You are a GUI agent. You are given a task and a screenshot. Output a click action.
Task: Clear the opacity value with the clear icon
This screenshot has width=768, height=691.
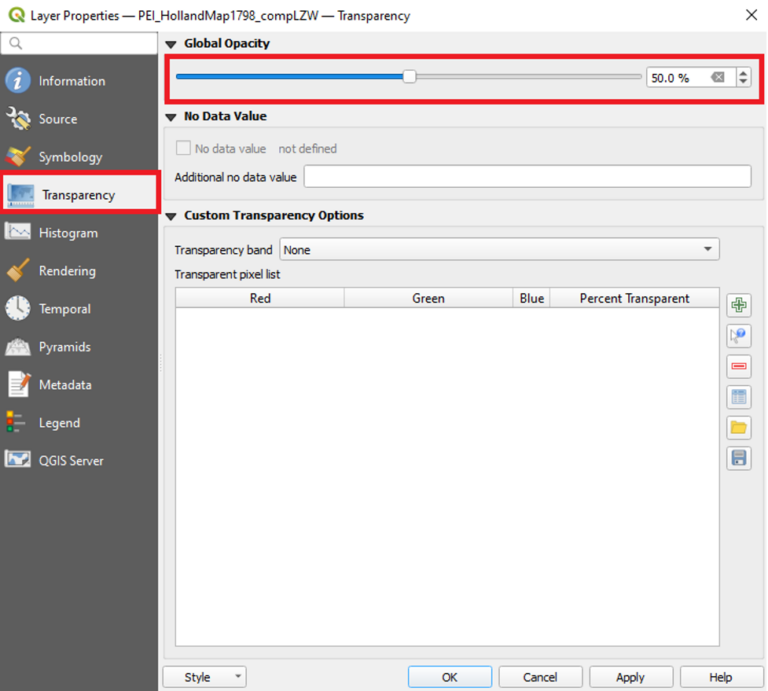[717, 77]
